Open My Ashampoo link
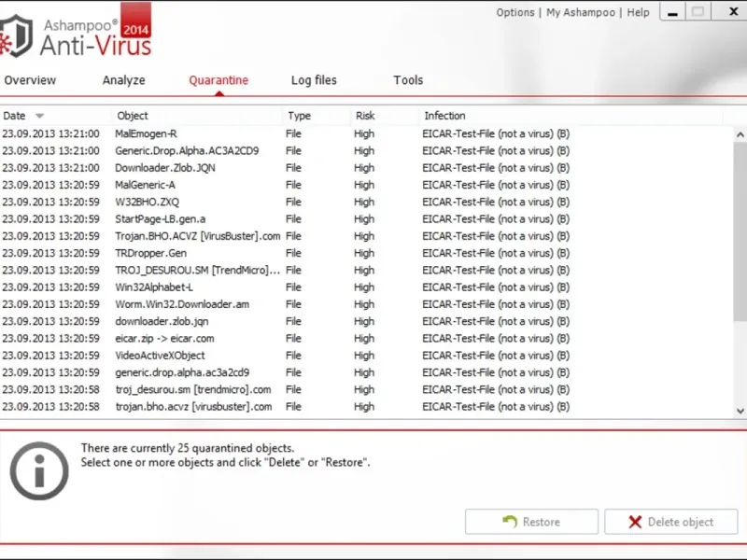 (581, 12)
